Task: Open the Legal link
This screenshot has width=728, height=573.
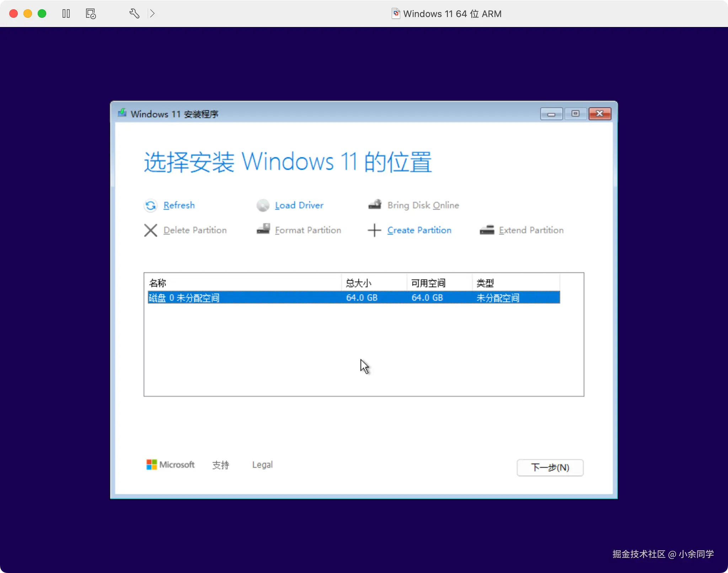Action: [262, 465]
